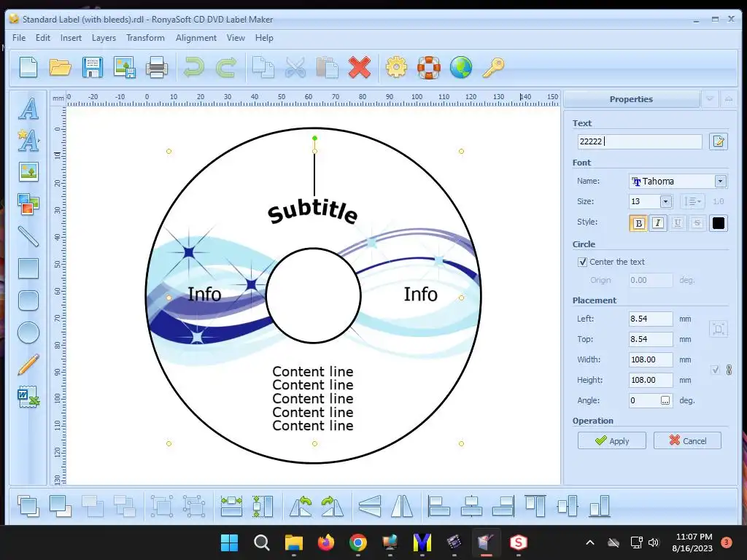The image size is (747, 560).
Task: Click Align left edges icon
Action: (x=438, y=506)
